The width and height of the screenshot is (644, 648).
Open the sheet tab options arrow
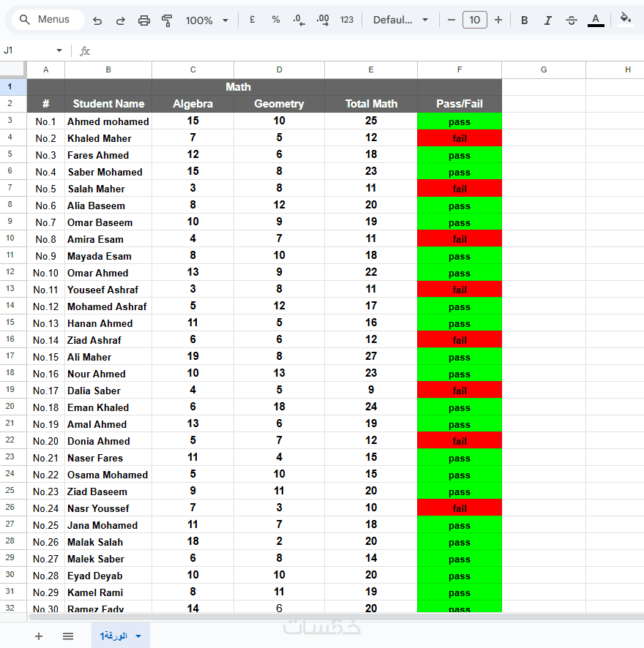click(x=138, y=636)
